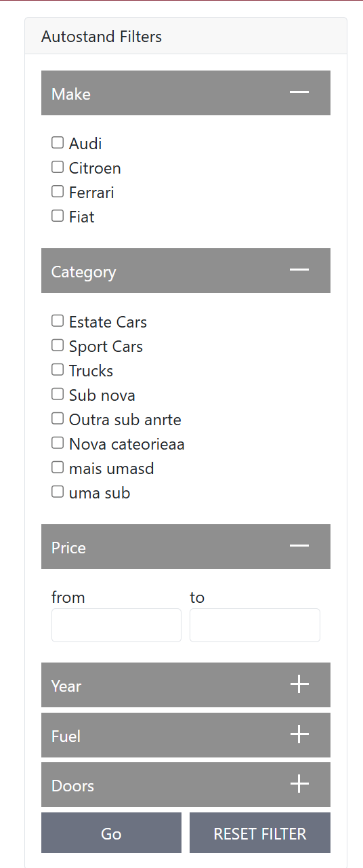Click the RESET FILTER button

click(260, 833)
